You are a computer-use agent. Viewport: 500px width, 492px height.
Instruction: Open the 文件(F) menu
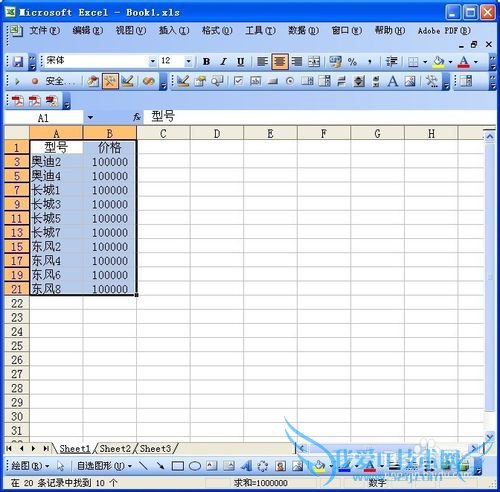(x=44, y=31)
